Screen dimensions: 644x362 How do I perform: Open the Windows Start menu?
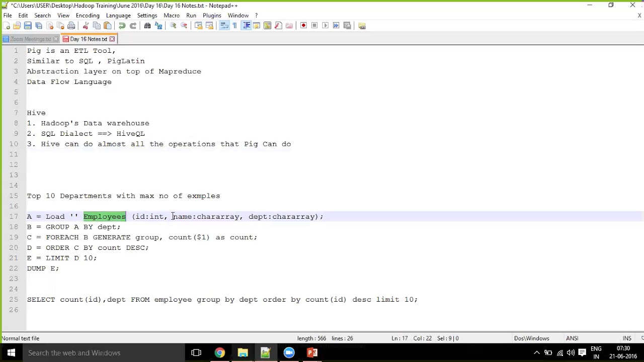point(11,353)
